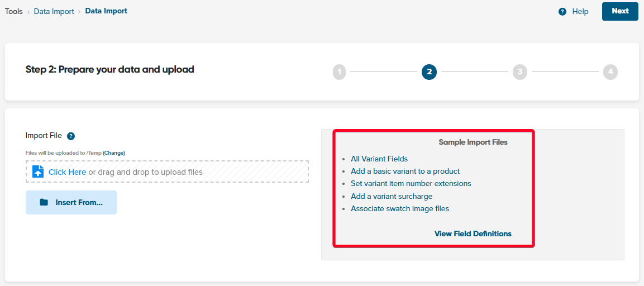Click the Help link text
This screenshot has height=286, width=644.
(x=580, y=12)
